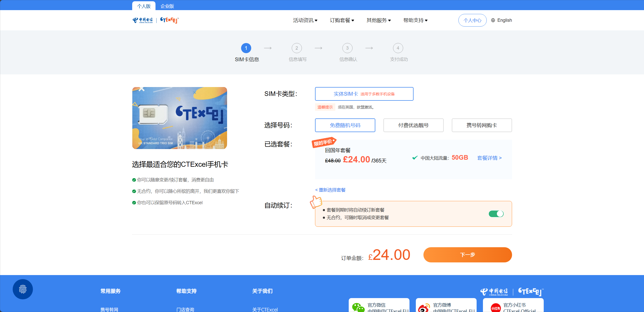Screen dimensions: 644x312
Task: Click the globe language icon
Action: (x=493, y=20)
